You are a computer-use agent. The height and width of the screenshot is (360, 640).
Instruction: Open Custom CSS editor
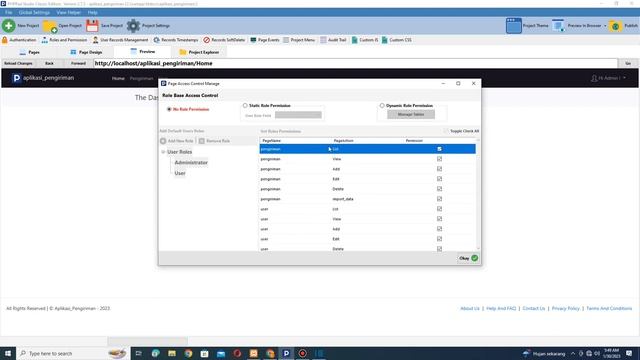coord(396,40)
